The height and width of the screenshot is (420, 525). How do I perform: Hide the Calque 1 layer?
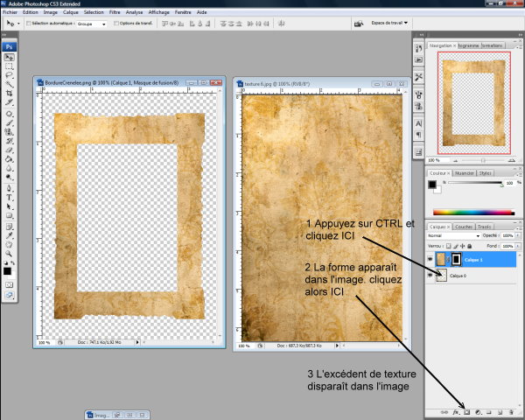430,259
